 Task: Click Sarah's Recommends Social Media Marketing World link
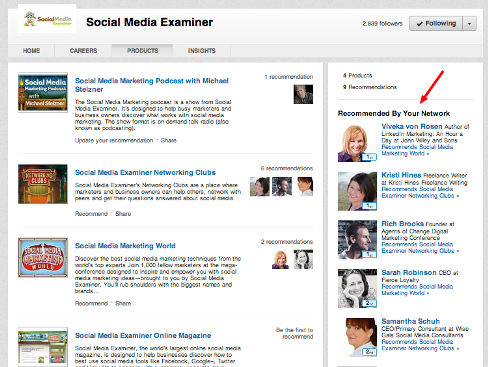(x=417, y=290)
